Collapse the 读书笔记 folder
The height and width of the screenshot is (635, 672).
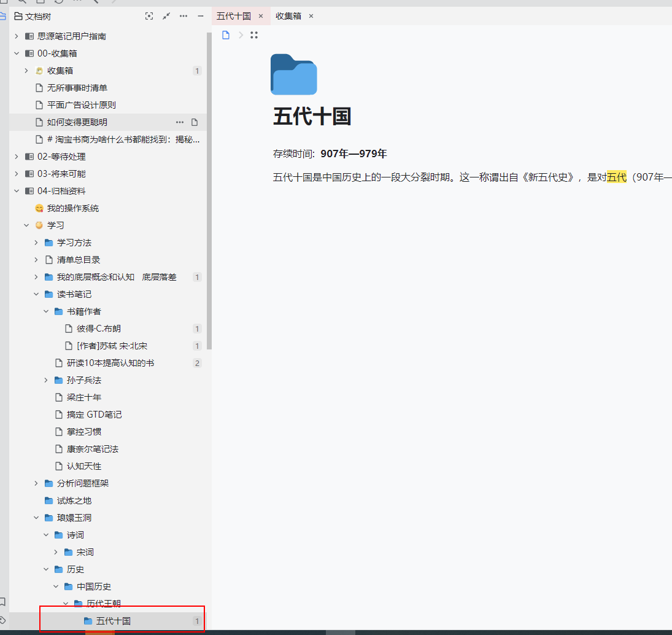(36, 294)
